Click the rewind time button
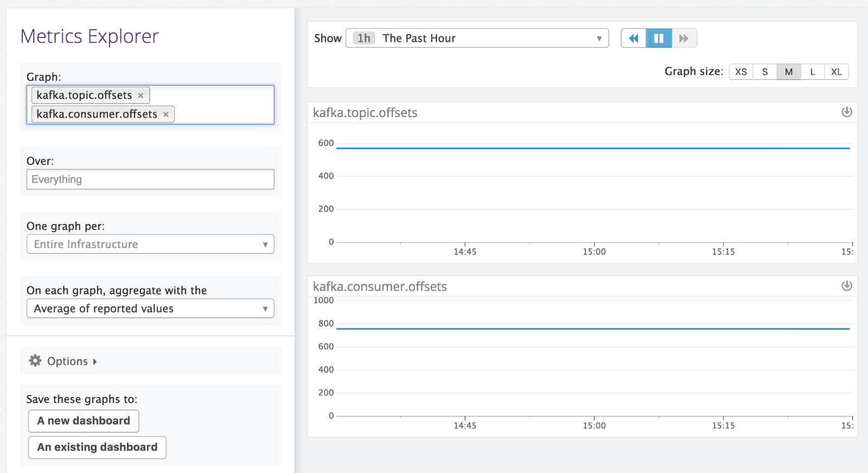The image size is (868, 473). [633, 39]
